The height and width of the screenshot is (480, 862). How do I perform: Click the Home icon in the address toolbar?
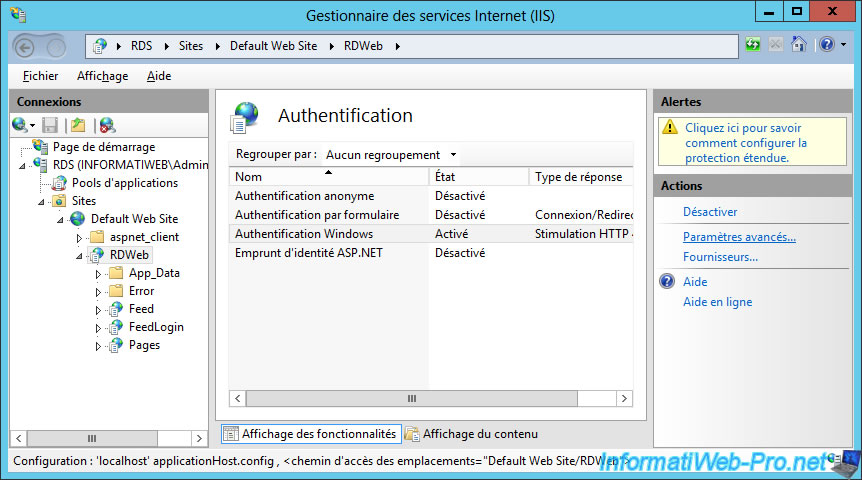point(798,44)
